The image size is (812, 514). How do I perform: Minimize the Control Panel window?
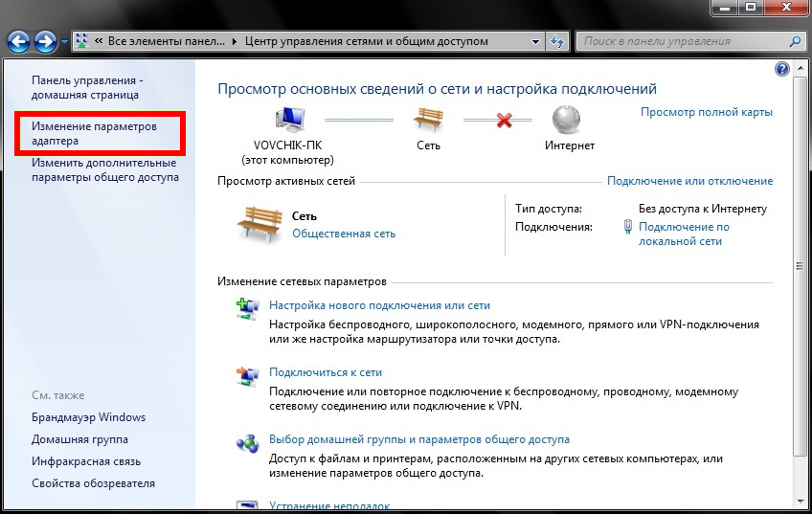click(724, 7)
